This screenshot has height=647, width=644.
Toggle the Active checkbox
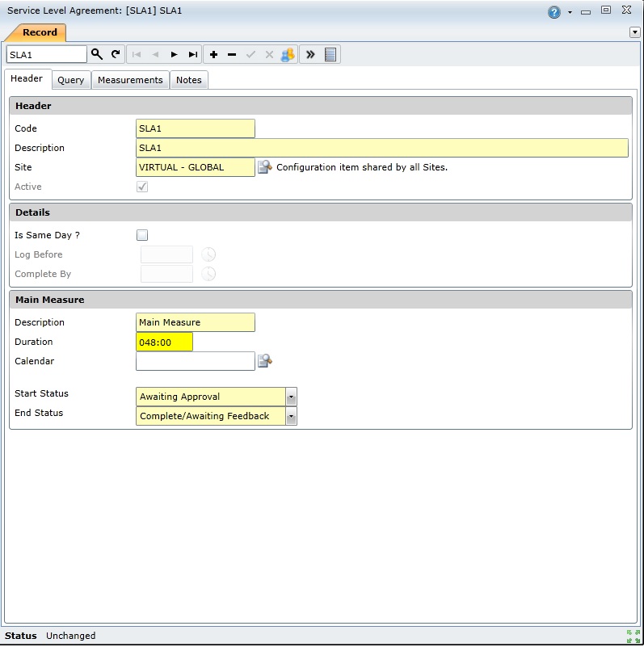point(142,187)
